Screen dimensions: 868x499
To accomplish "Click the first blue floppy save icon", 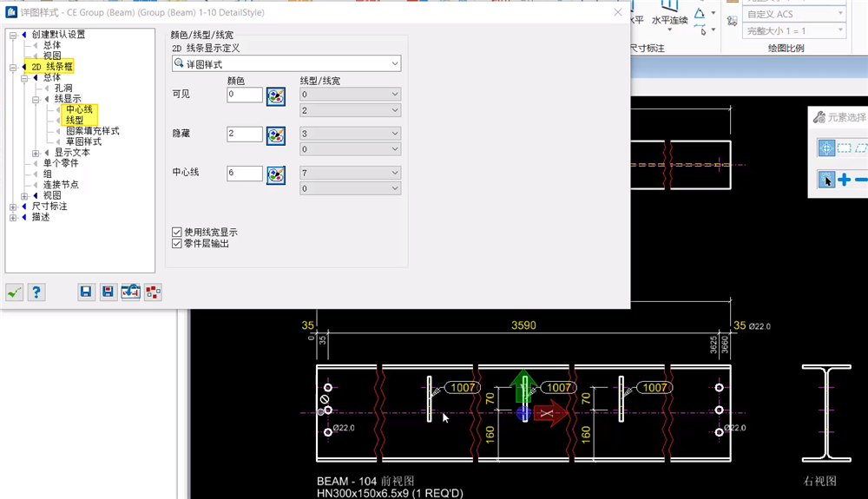I will point(86,292).
